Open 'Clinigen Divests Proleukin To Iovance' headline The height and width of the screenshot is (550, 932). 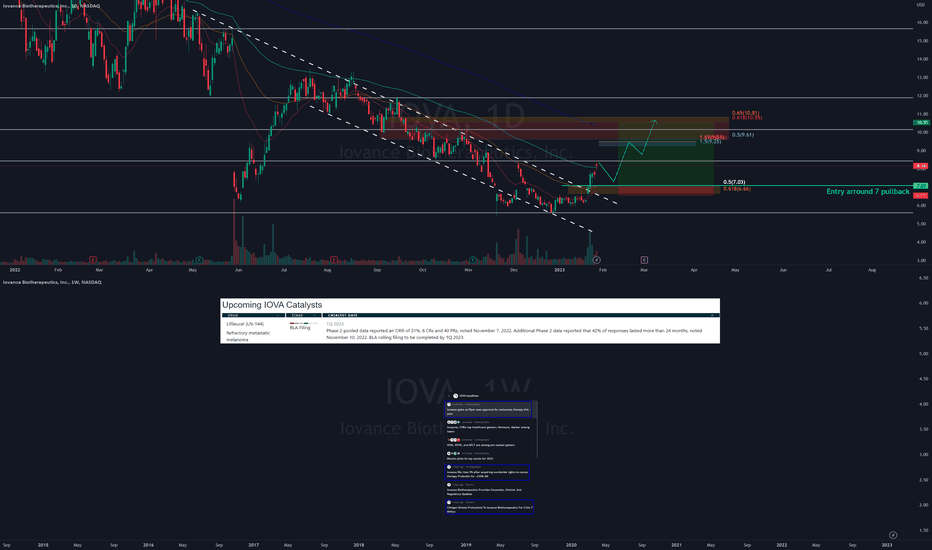pos(489,507)
